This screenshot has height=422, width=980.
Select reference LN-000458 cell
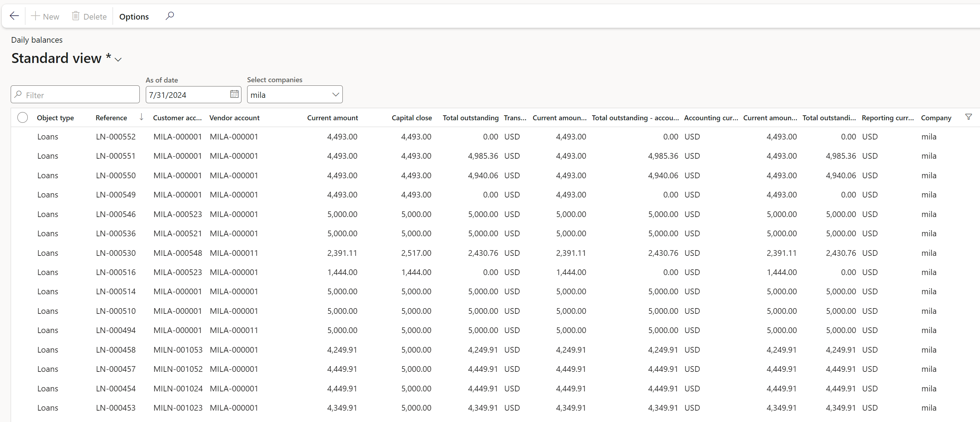pos(116,350)
